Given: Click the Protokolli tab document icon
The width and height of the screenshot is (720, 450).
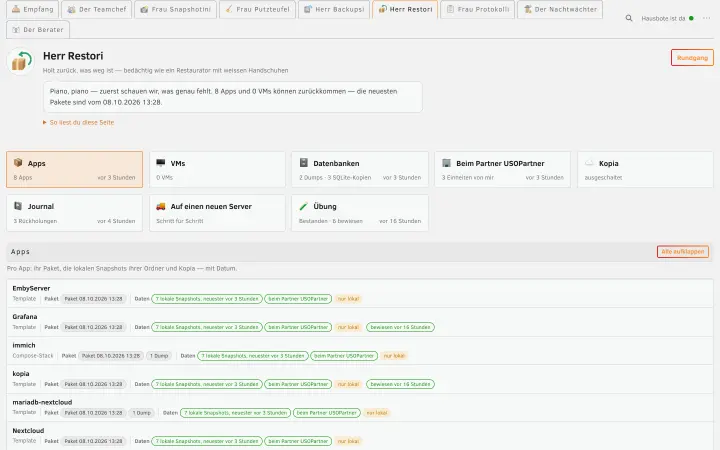Looking at the screenshot, I should 450,9.
